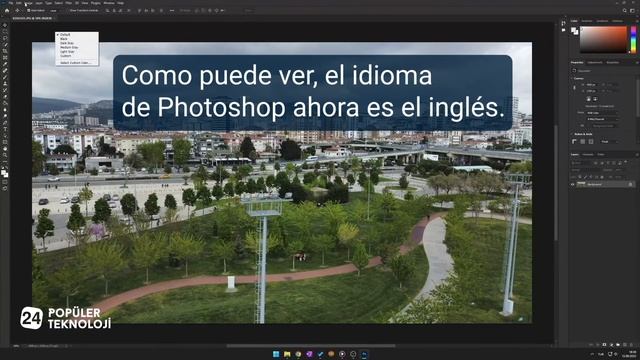The height and width of the screenshot is (360, 640).
Task: Select the Pen tool
Action: [x=5, y=122]
